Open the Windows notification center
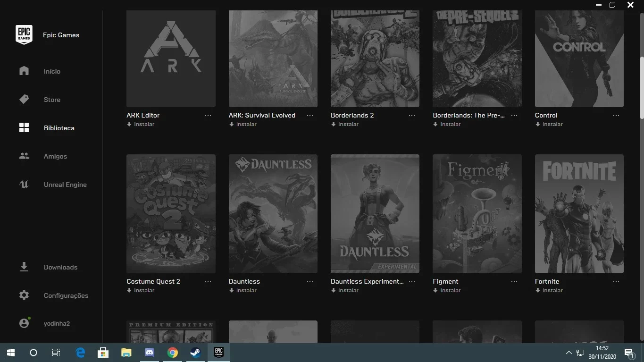The height and width of the screenshot is (362, 644). point(629,353)
